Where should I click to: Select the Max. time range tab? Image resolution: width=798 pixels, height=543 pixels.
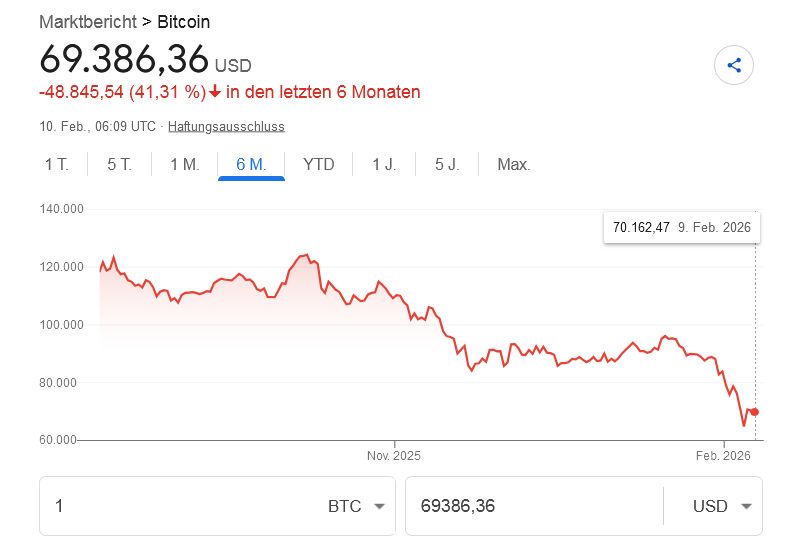514,165
